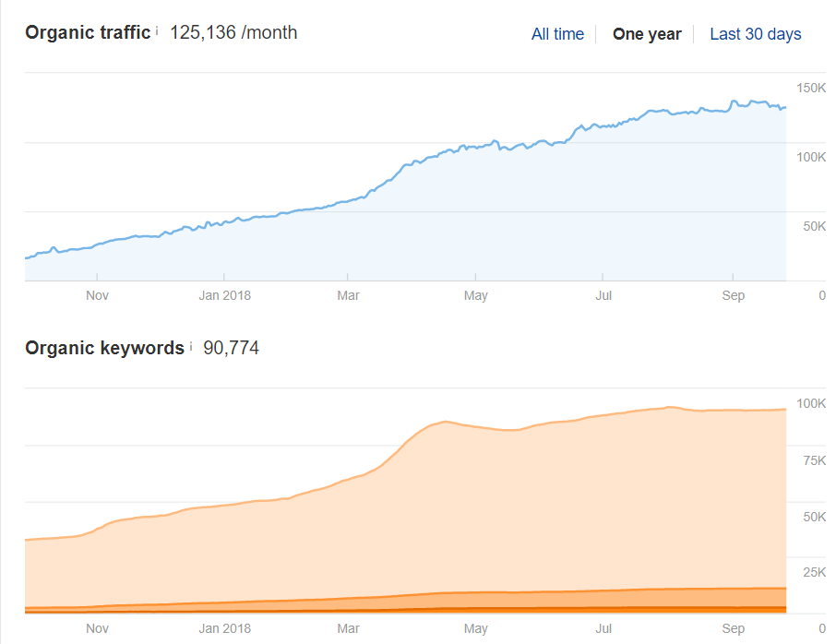The image size is (836, 644).
Task: Click the info icon beside Organic traffic
Action: [x=157, y=31]
